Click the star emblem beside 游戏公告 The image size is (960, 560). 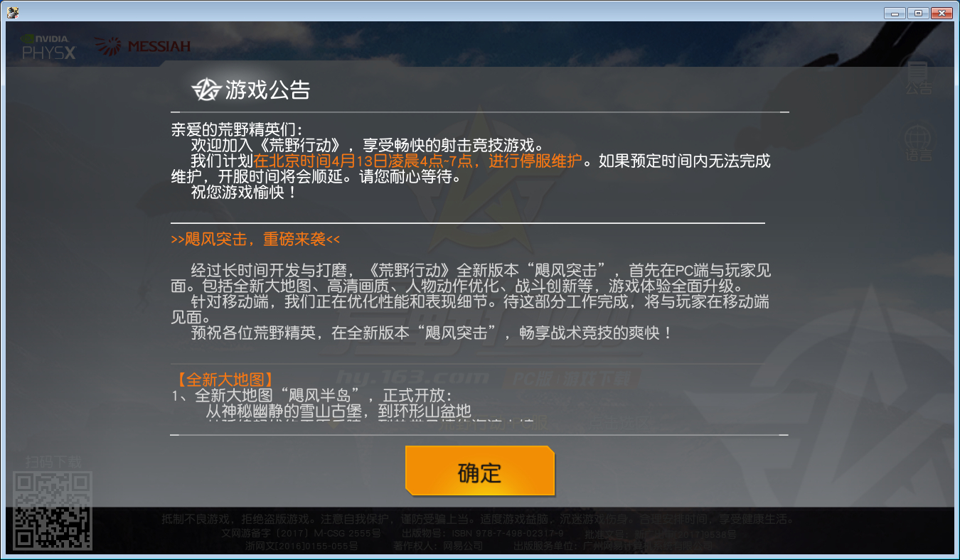click(206, 90)
